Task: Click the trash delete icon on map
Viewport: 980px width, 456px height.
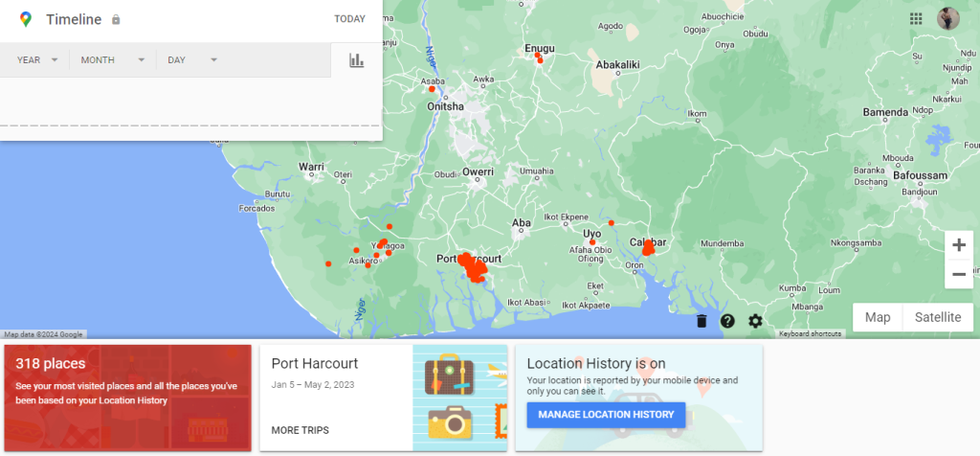Action: pos(702,321)
